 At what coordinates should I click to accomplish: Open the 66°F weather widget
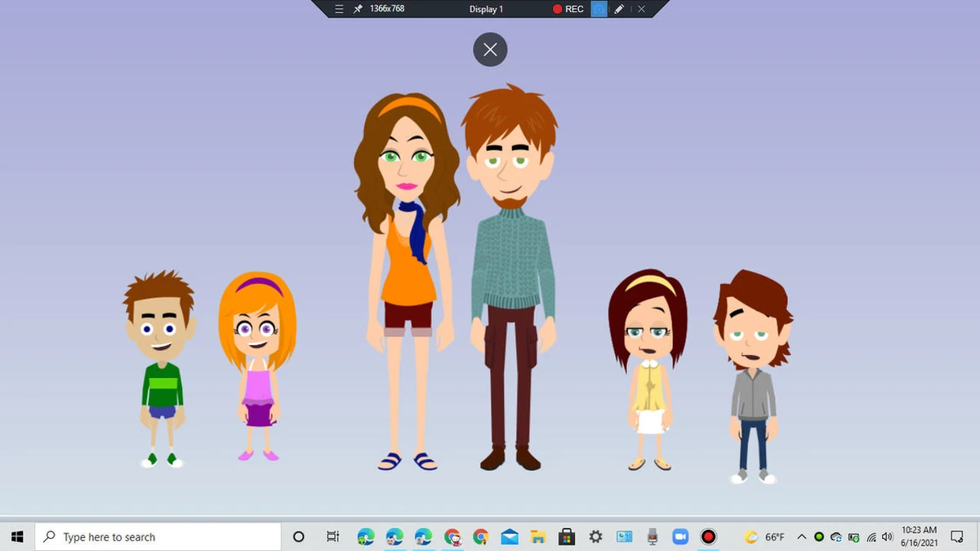[x=759, y=537]
